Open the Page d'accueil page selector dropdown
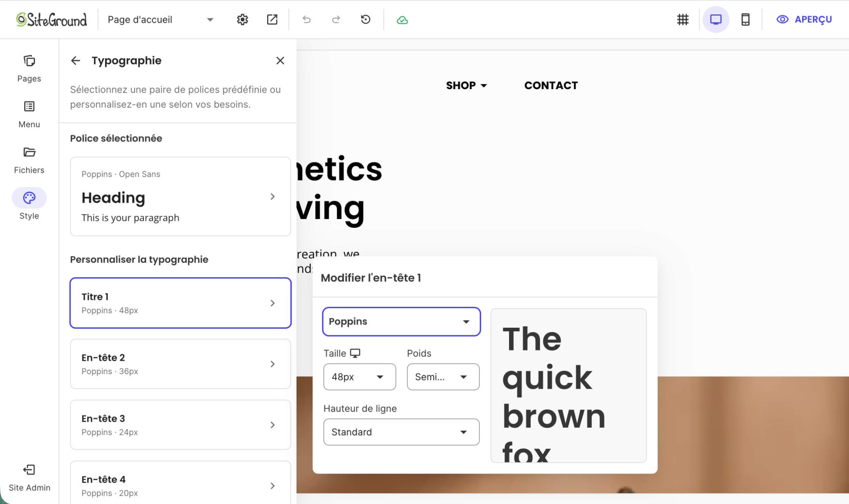Screen dimensions: 849x504 tap(160, 20)
